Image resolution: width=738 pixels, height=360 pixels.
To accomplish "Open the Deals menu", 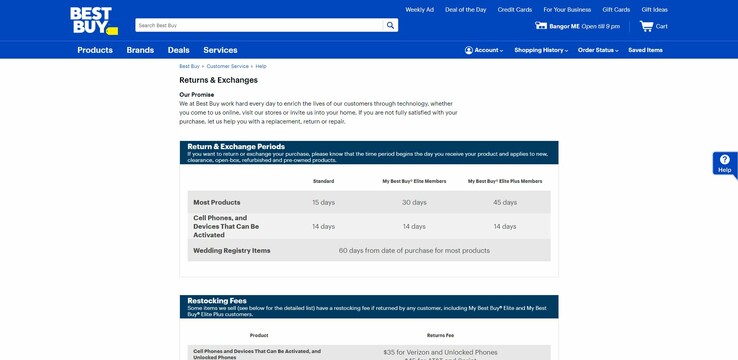I will pos(178,50).
